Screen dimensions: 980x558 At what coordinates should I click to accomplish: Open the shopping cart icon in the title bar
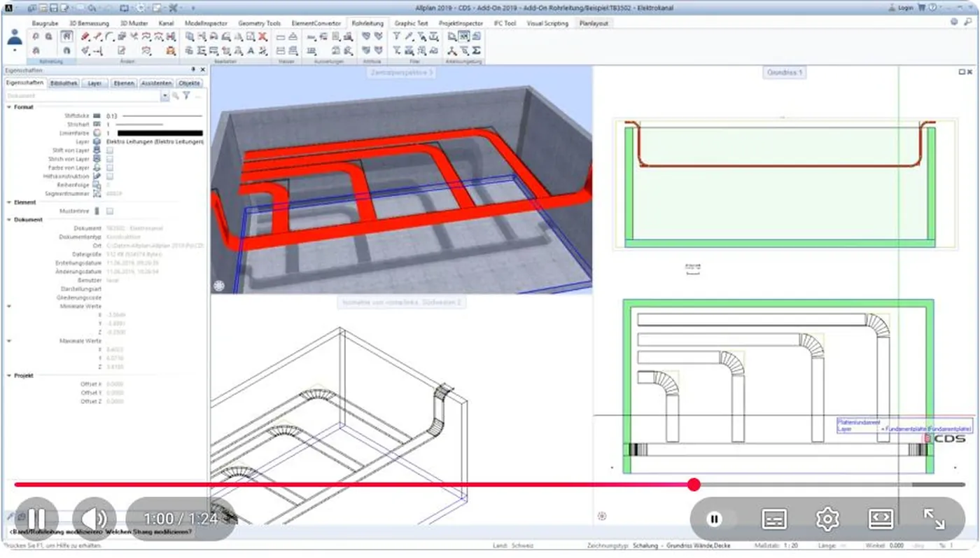(x=922, y=8)
